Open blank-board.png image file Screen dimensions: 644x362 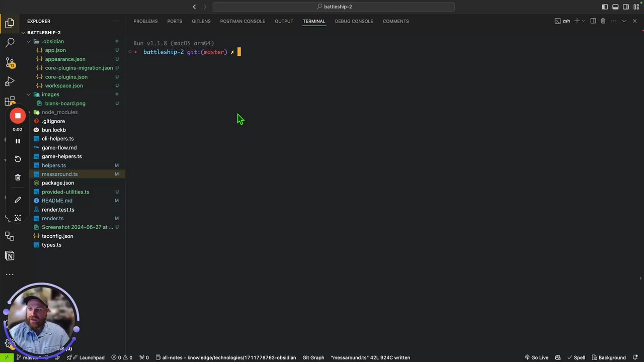tap(65, 104)
